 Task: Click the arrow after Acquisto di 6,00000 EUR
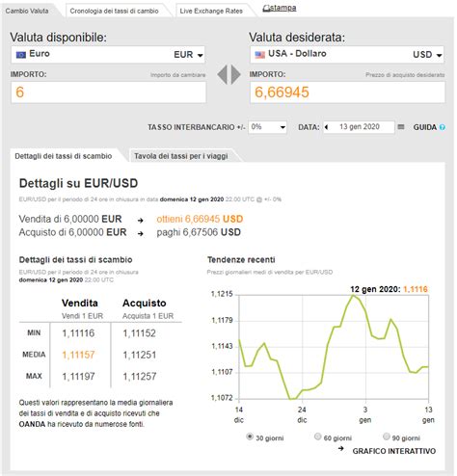coord(141,233)
